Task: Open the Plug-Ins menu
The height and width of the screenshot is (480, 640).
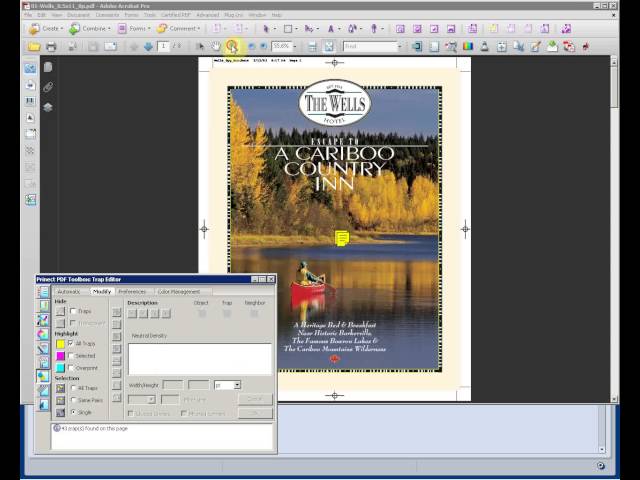Action: pyautogui.click(x=233, y=15)
